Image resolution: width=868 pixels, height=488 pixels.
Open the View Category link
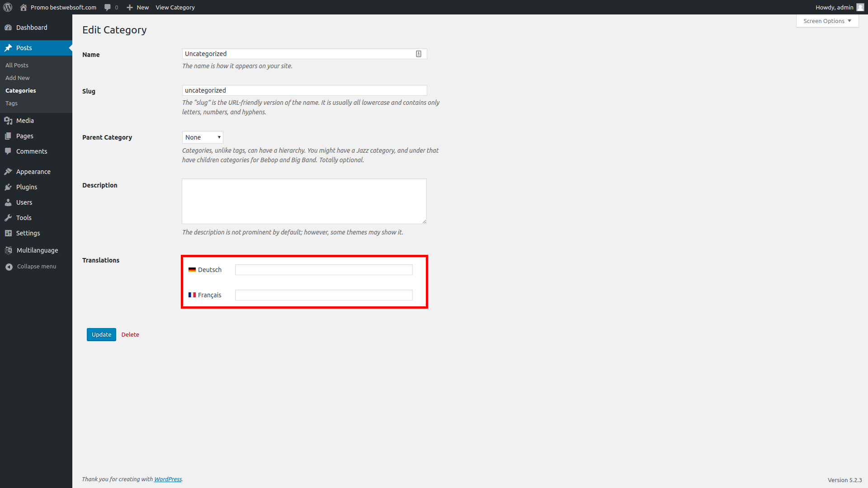pos(175,7)
